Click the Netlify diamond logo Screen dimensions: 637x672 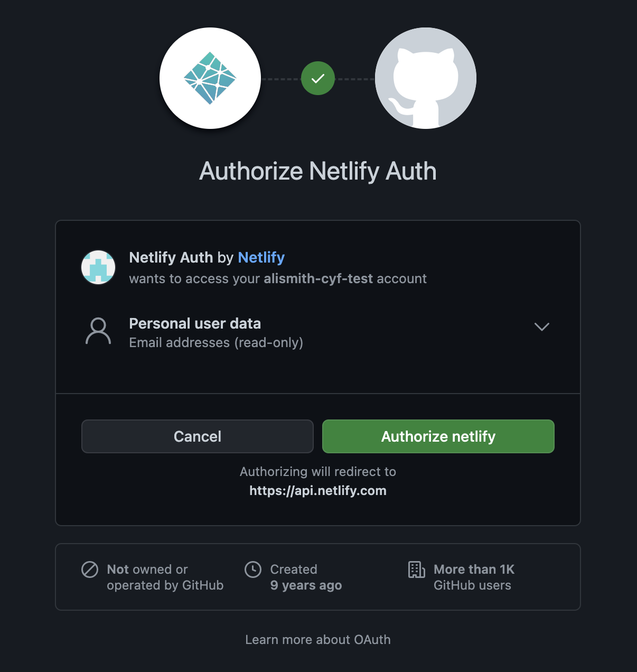tap(210, 78)
